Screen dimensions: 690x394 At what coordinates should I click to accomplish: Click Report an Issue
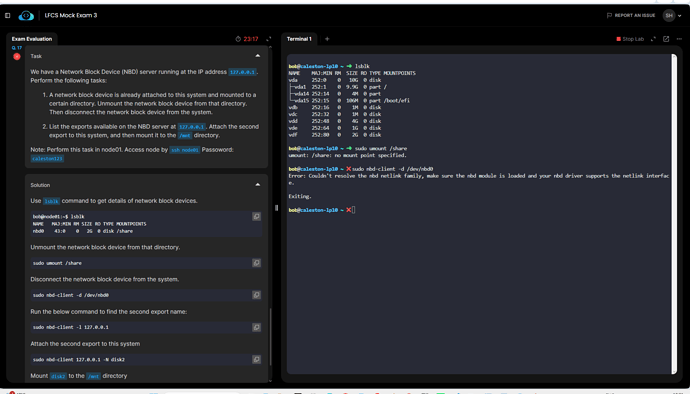(x=631, y=15)
